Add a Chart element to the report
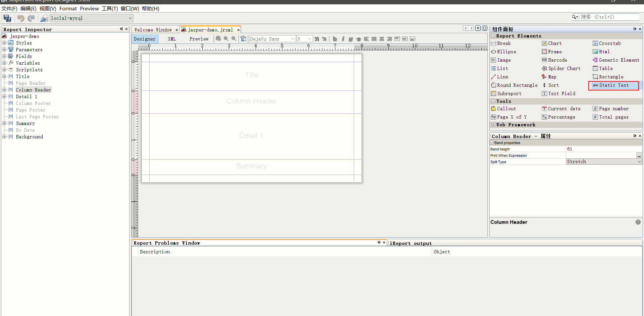The image size is (644, 316). 554,43
